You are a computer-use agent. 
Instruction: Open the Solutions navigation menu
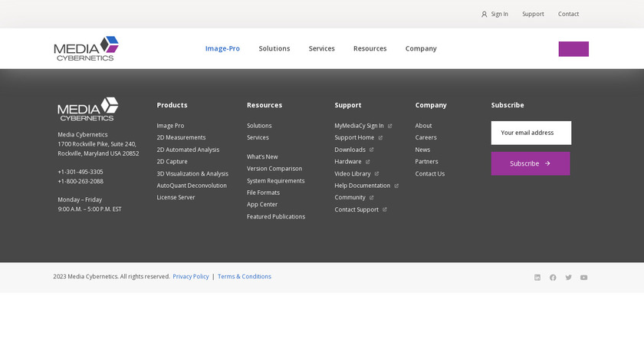tap(274, 48)
